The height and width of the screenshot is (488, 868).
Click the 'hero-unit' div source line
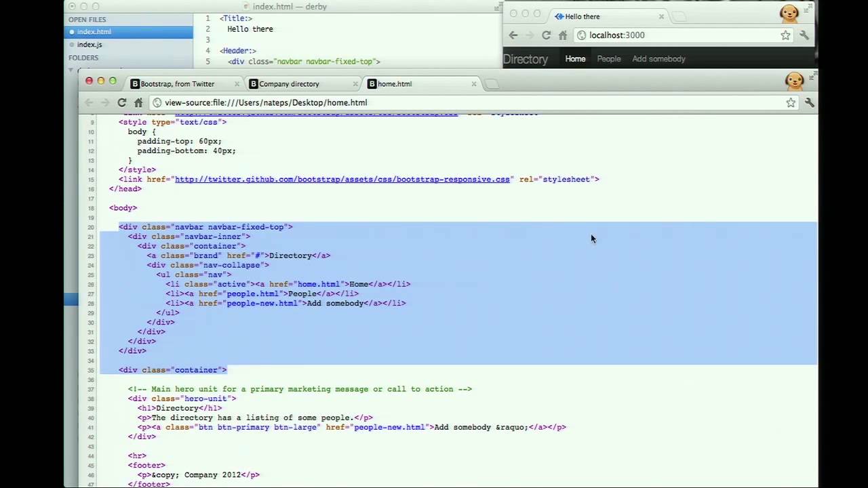182,399
